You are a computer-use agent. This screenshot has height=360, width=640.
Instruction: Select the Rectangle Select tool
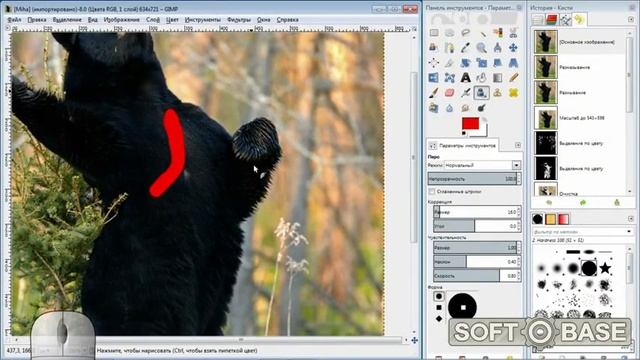click(434, 33)
